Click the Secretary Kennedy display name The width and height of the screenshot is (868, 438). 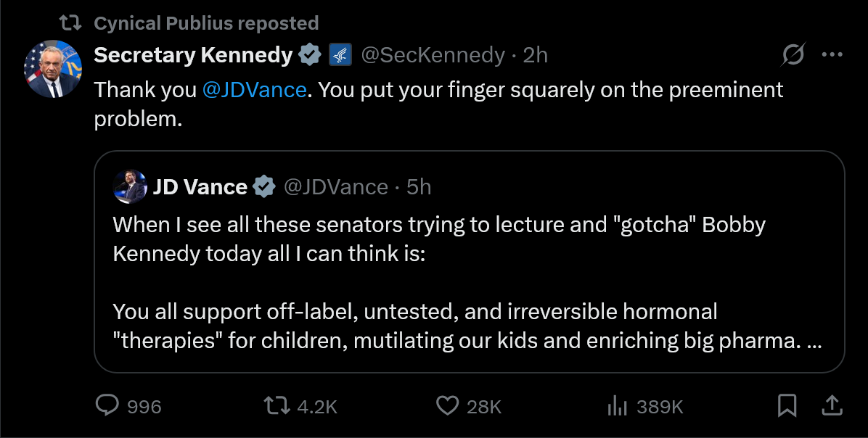[193, 54]
